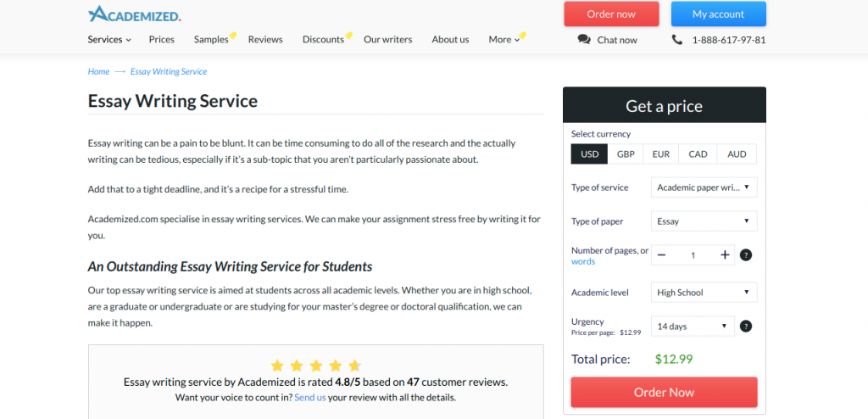This screenshot has width=868, height=419.
Task: Select CAD currency
Action: 698,154
